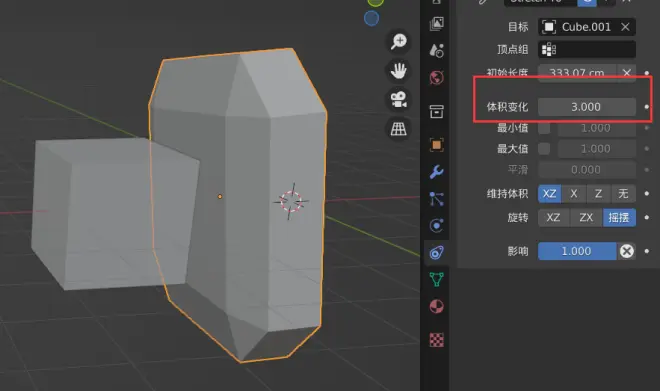Select the X option for 维持体积
Viewport: 660px width, 391px height.
coord(574,194)
